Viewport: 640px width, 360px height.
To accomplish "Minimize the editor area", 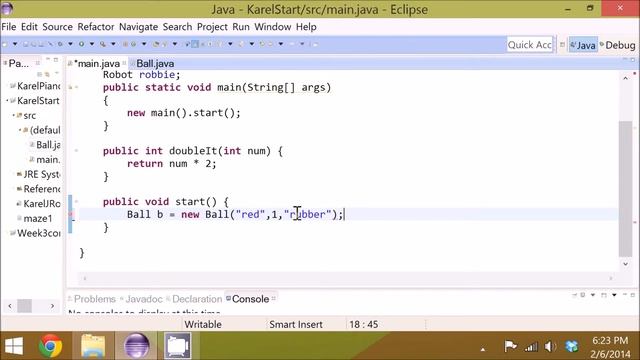I will pyautogui.click(x=624, y=60).
